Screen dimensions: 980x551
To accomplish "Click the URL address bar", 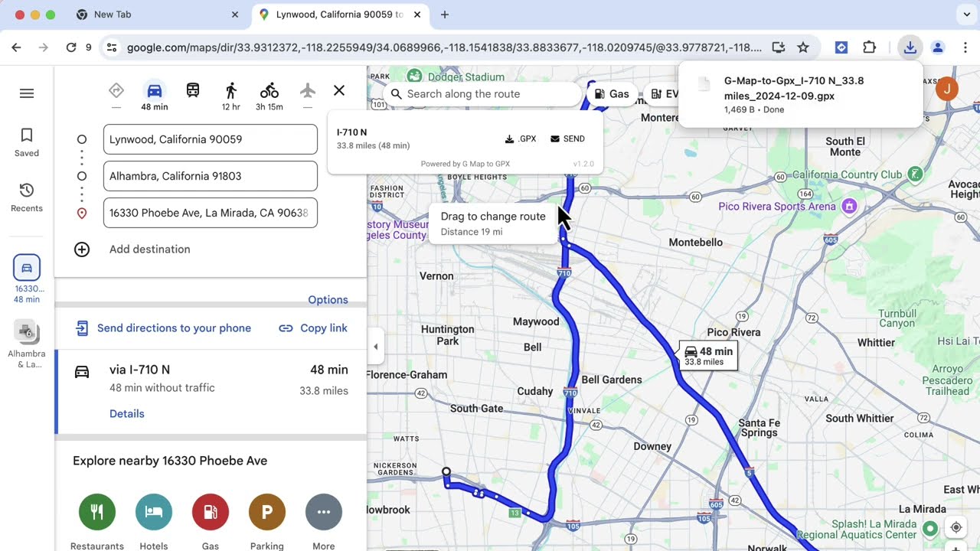I will pyautogui.click(x=444, y=47).
